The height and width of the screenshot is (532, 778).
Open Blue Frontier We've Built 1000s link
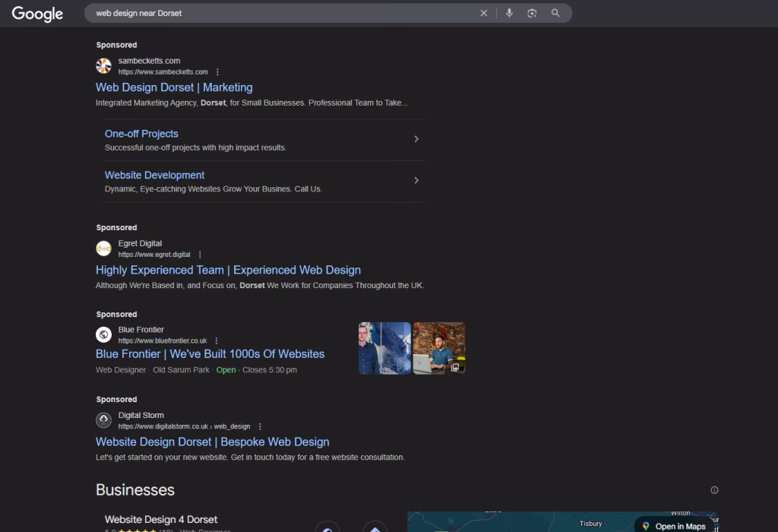click(210, 354)
